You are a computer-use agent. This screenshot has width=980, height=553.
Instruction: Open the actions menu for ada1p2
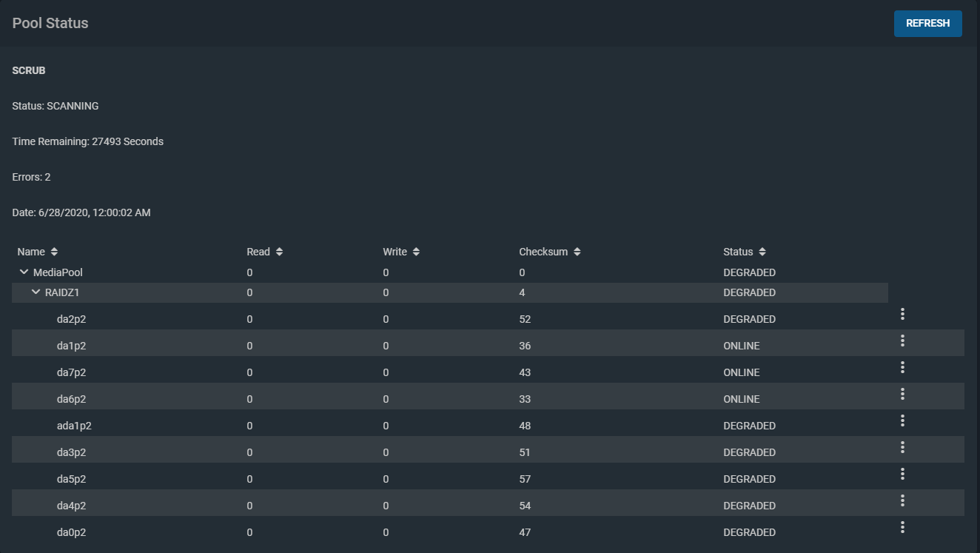click(902, 420)
